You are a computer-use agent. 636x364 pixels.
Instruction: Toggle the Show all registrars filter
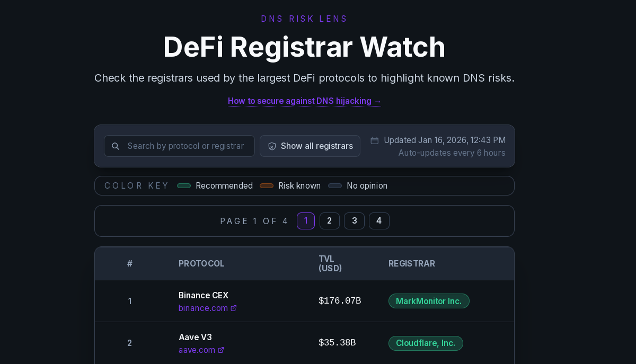310,146
